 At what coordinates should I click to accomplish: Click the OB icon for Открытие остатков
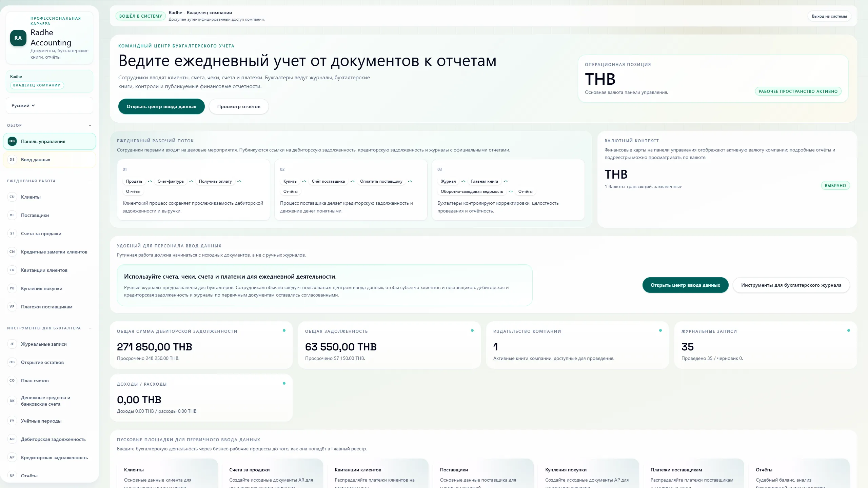pyautogui.click(x=12, y=362)
